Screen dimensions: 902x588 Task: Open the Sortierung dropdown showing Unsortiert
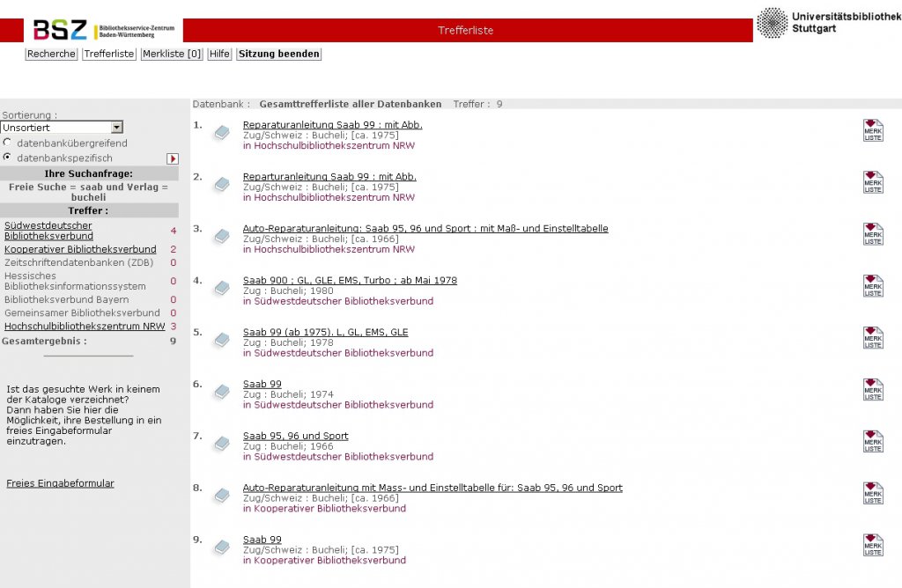tap(62, 128)
